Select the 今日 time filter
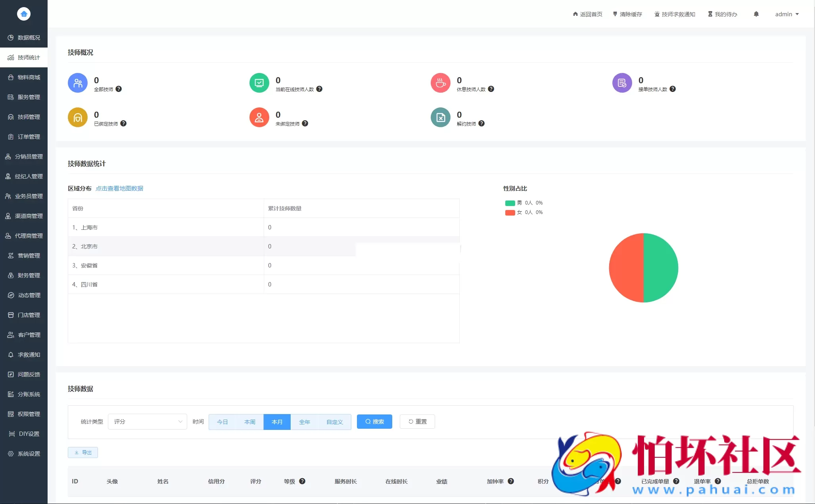Viewport: 815px width, 504px height. 222,422
